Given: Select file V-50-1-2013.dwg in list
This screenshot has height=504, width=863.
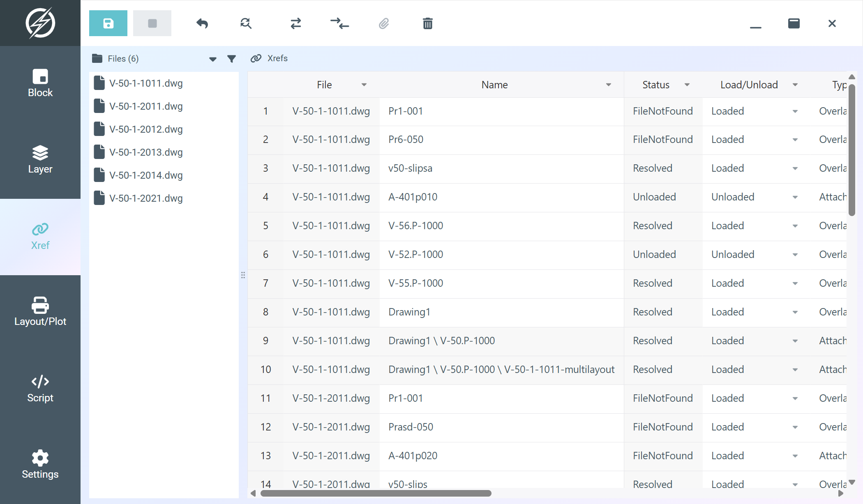Looking at the screenshot, I should point(164,152).
